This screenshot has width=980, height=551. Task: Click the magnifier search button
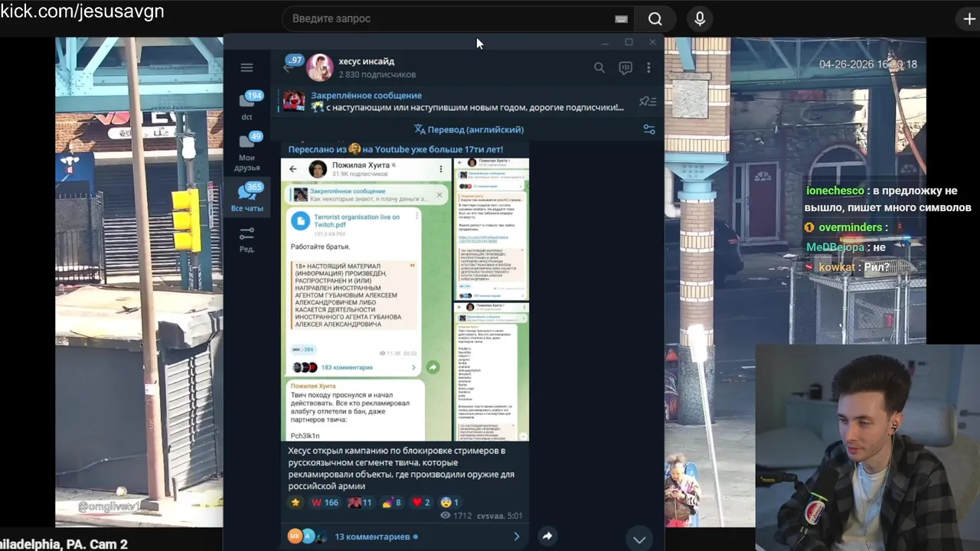[x=655, y=19]
